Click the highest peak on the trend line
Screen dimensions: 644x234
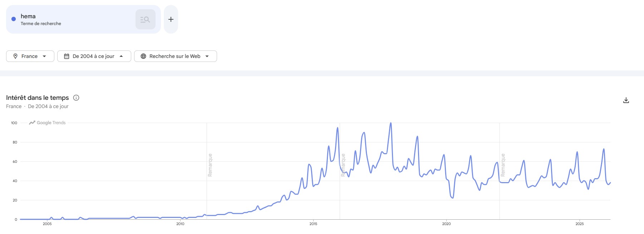point(390,123)
